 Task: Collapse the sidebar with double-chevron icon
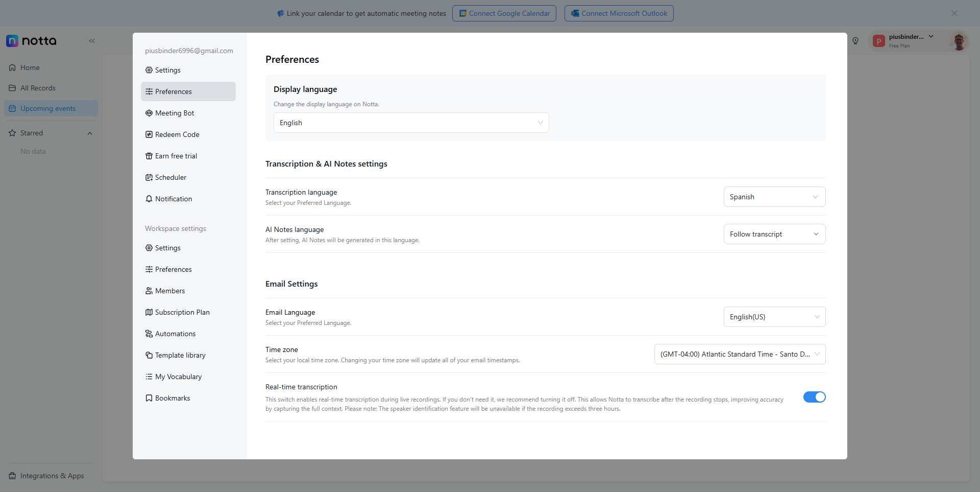point(92,41)
